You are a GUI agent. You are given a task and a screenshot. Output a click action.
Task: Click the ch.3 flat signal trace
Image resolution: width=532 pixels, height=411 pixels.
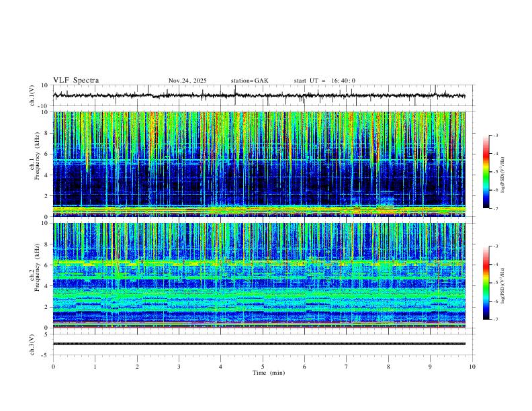259,344
